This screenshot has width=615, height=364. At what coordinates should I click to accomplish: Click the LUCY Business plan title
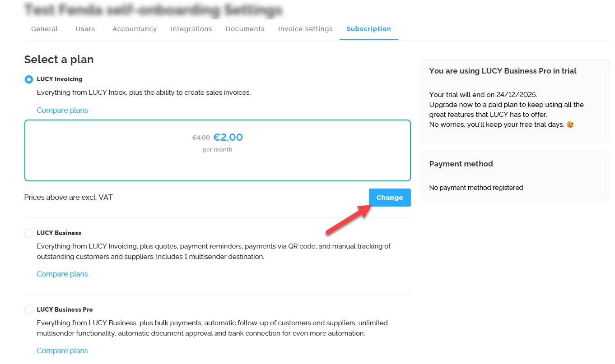[59, 233]
